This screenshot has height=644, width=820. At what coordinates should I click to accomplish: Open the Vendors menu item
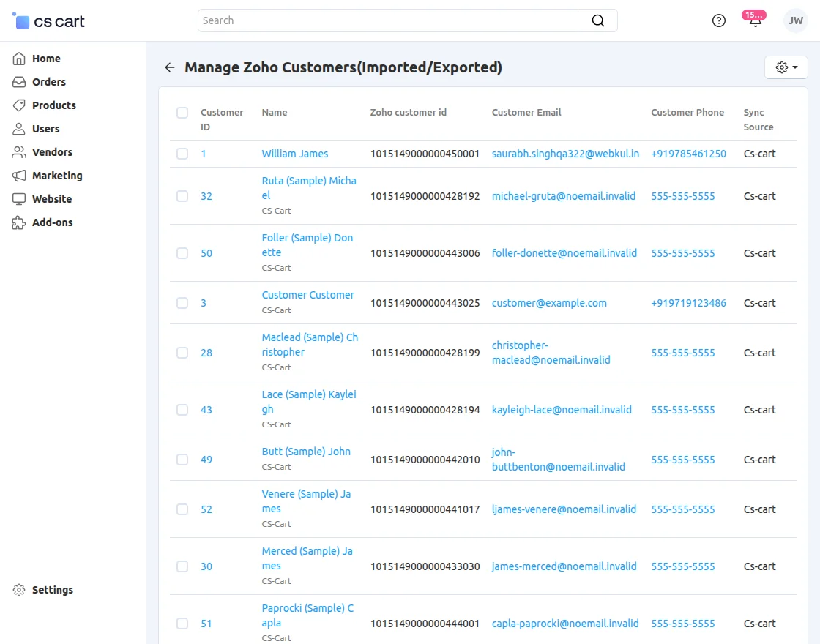pos(52,152)
